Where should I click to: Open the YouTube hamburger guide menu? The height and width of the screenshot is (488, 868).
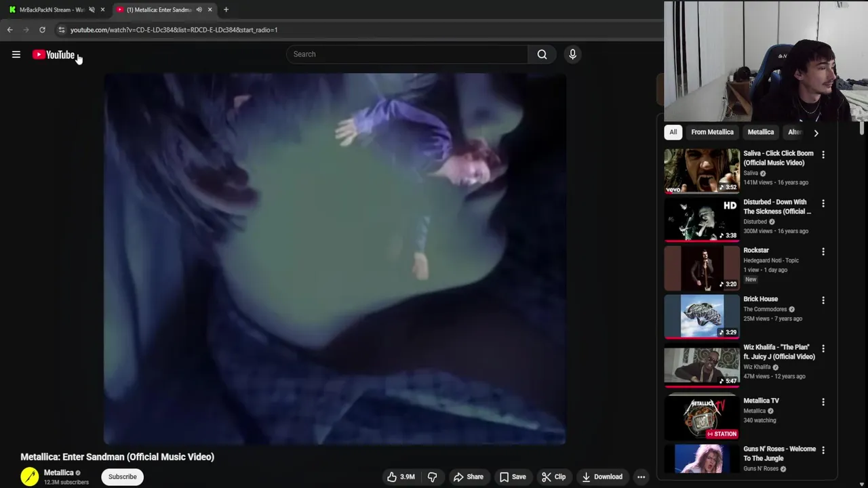16,55
